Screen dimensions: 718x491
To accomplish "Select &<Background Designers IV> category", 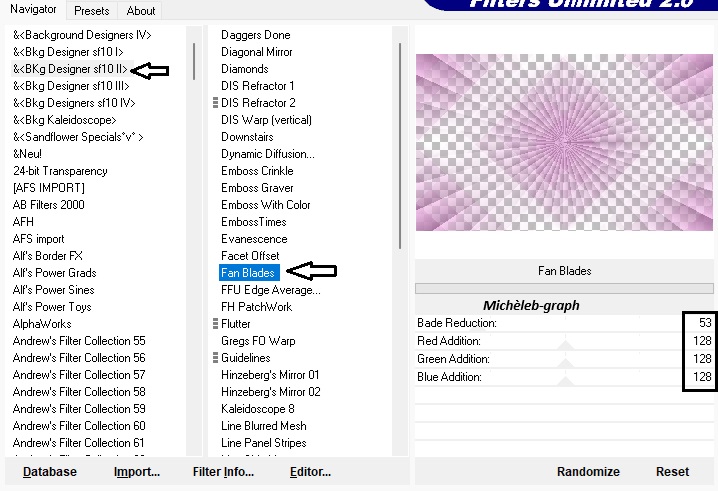I will pos(82,35).
